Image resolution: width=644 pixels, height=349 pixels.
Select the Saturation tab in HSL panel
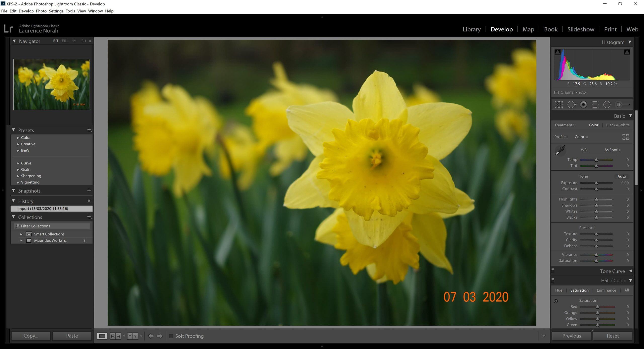click(x=579, y=290)
